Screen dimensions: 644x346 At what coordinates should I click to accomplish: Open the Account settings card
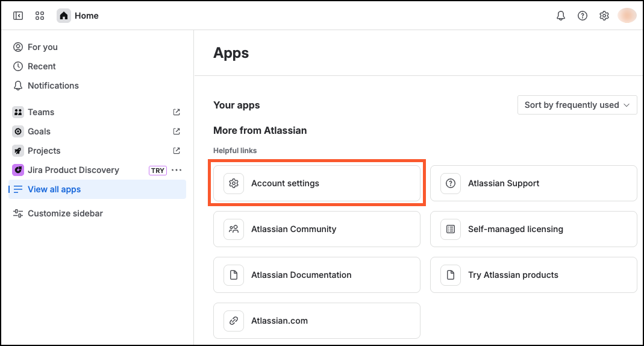coord(317,183)
